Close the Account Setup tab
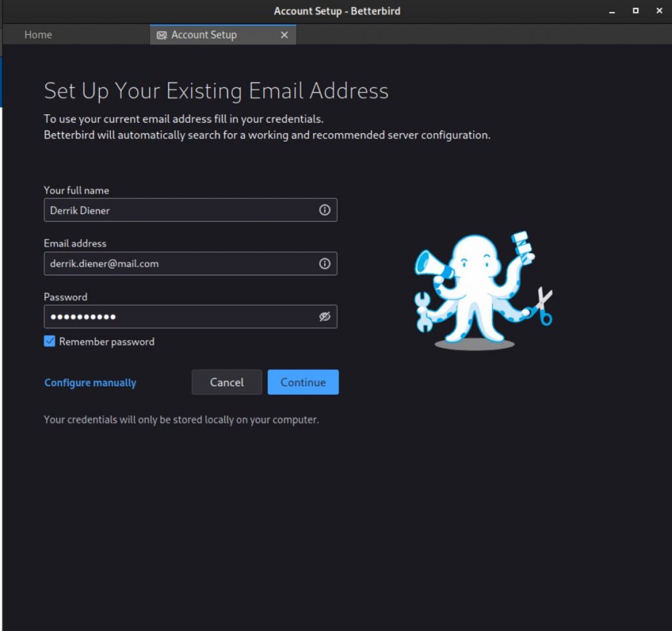This screenshot has height=631, width=672. 284,35
